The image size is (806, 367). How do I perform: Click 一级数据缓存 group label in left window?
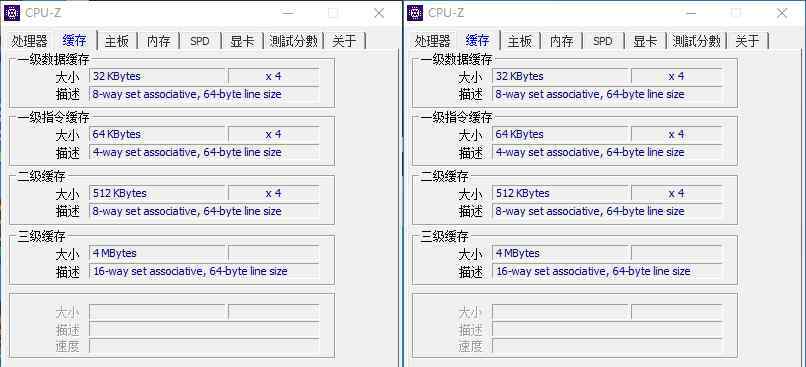coord(53,60)
